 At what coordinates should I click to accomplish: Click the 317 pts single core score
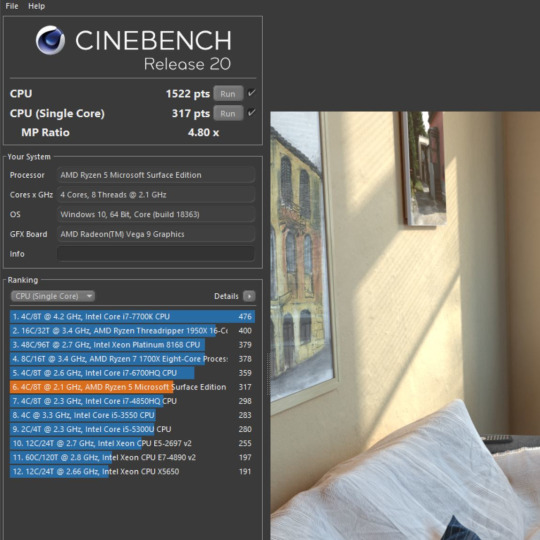[x=191, y=113]
